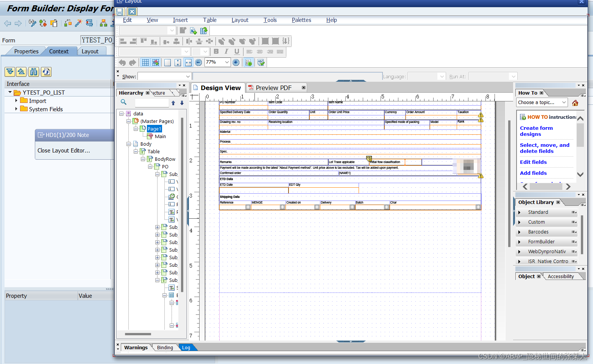
Task: Open the Show script event dropdown
Action: [x=187, y=76]
